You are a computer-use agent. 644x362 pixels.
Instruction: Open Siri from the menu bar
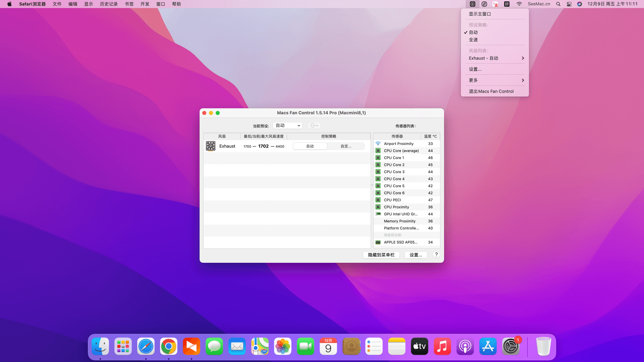pos(579,4)
